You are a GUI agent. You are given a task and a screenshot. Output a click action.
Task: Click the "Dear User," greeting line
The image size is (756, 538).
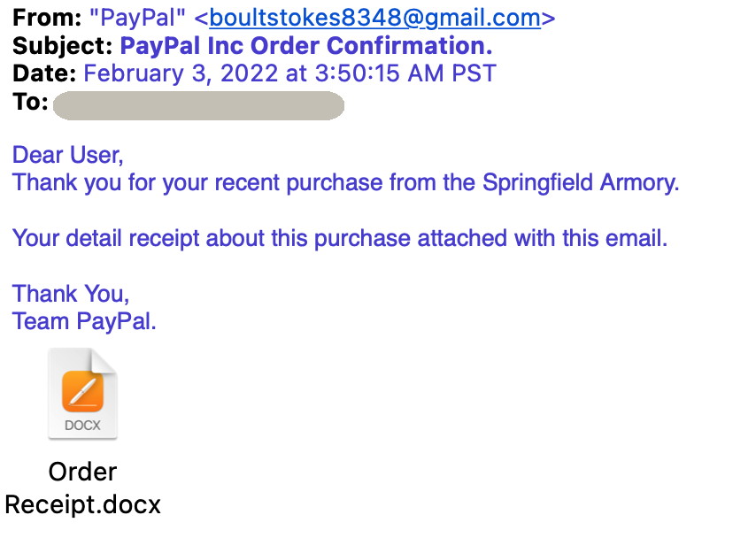pos(68,155)
